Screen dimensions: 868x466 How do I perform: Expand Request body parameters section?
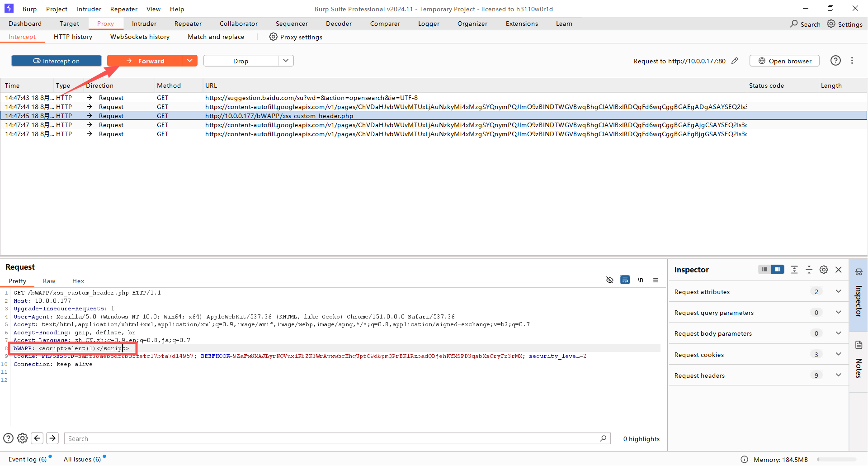[839, 333]
